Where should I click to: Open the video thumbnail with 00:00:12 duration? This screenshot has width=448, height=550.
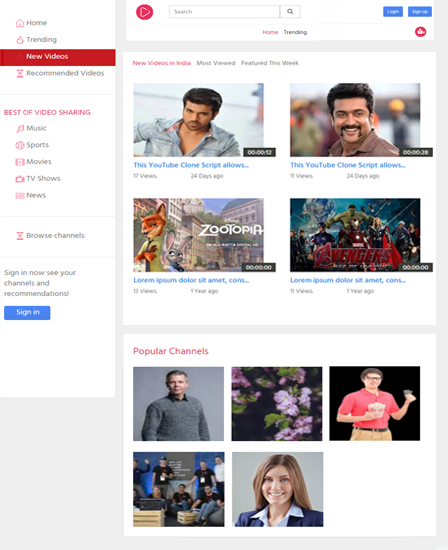[x=199, y=120]
